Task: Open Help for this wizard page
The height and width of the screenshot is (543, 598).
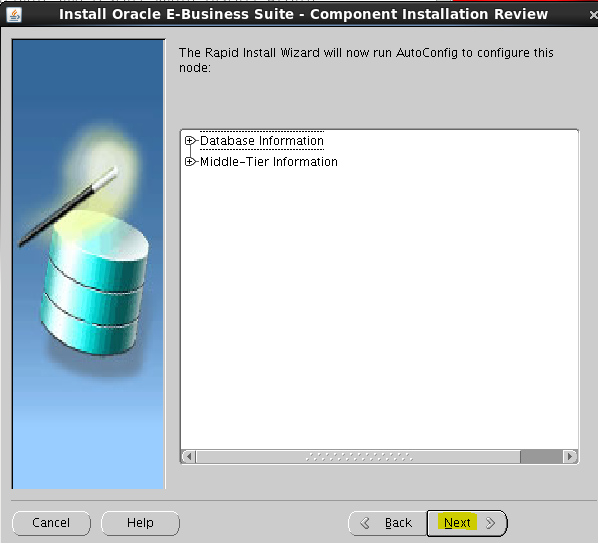Action: 140,523
